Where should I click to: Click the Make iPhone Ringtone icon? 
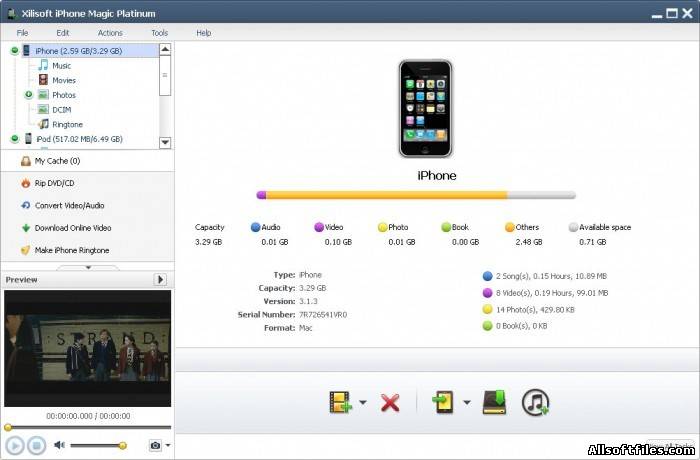coord(25,250)
